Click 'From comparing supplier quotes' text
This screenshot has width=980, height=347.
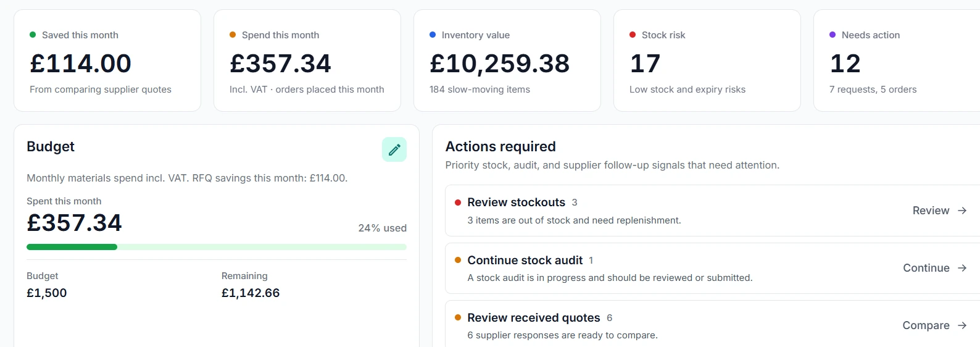click(101, 90)
